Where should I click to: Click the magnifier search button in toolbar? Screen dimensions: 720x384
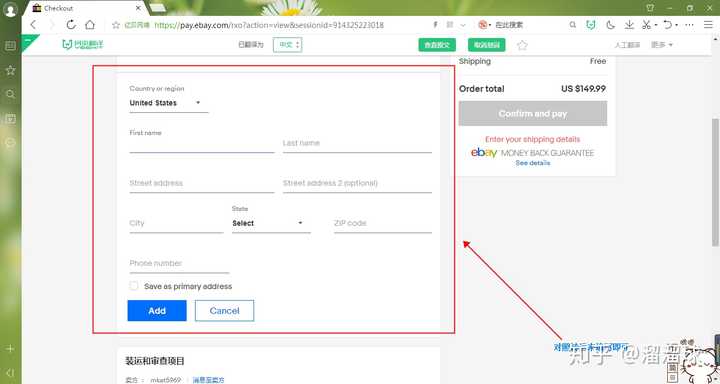pos(573,25)
